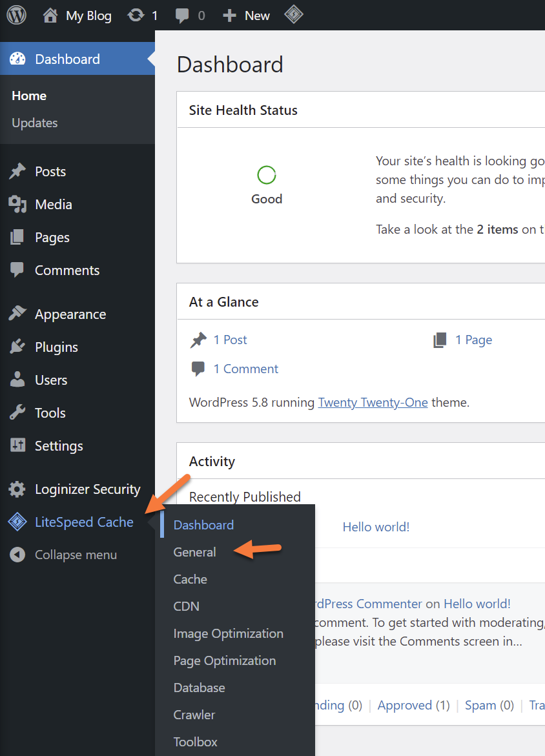The width and height of the screenshot is (545, 756).
Task: Open the updates icon in admin bar
Action: tap(136, 15)
